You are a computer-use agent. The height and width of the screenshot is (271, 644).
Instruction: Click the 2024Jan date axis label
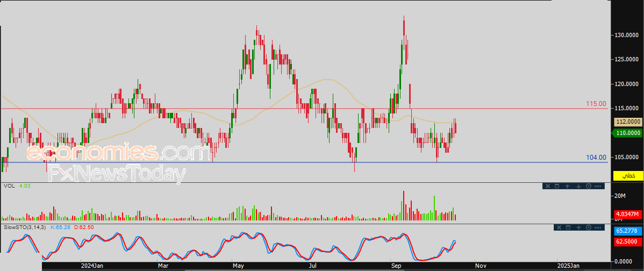92,266
